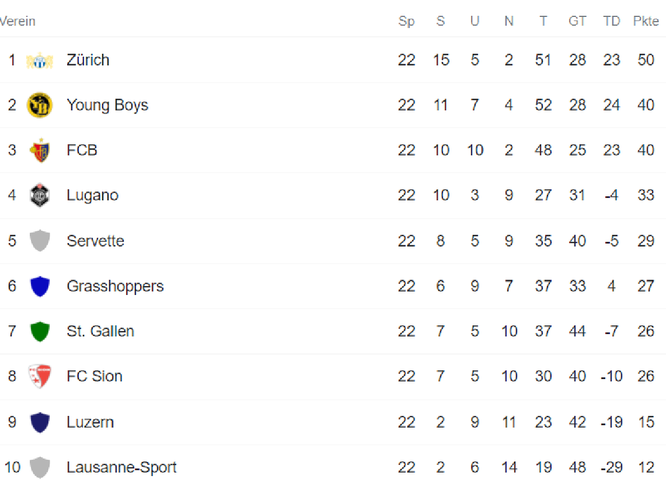Viewport: 666px width, 493px height.
Task: Select the FC Sion team name
Action: 94,376
